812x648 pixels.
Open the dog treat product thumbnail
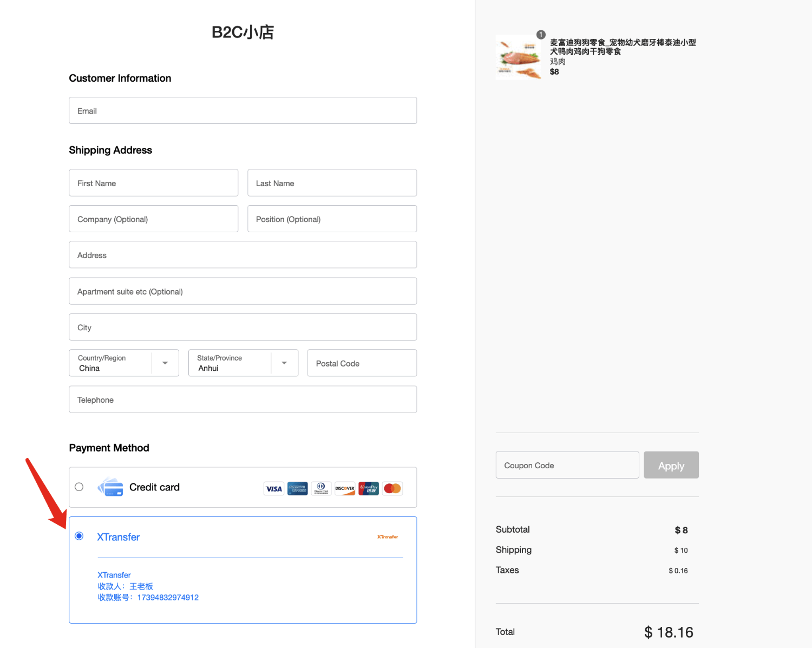[519, 57]
